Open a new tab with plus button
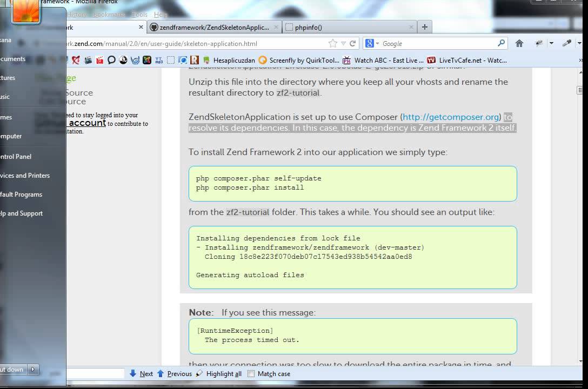The height and width of the screenshot is (389, 588). pyautogui.click(x=424, y=27)
